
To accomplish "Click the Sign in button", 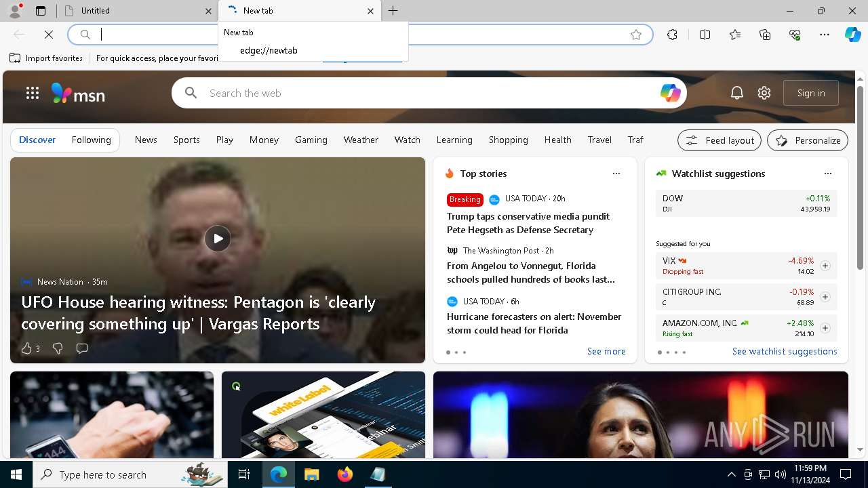I will 811,93.
